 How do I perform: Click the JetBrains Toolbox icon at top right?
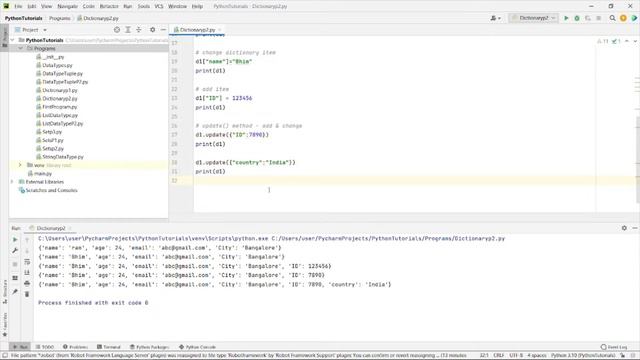point(634,18)
